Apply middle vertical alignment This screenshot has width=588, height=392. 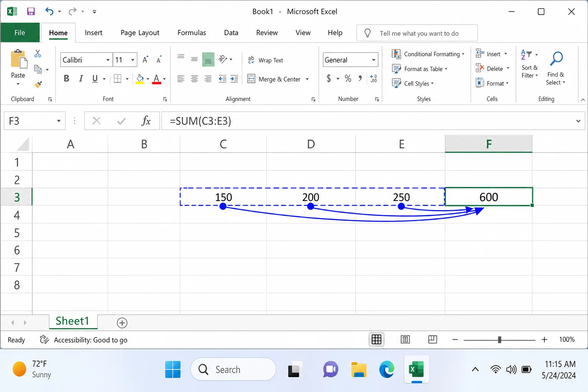[194, 59]
